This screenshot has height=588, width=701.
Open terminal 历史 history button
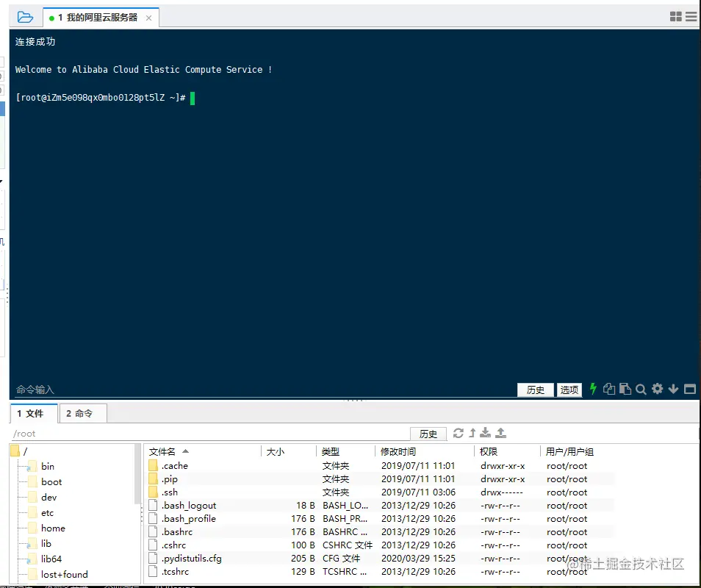535,390
